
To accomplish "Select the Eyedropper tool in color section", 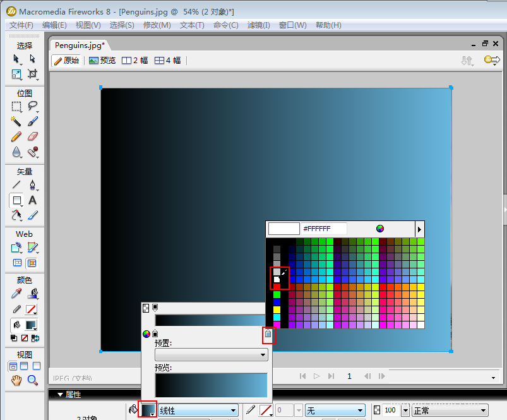I will pyautogui.click(x=16, y=293).
